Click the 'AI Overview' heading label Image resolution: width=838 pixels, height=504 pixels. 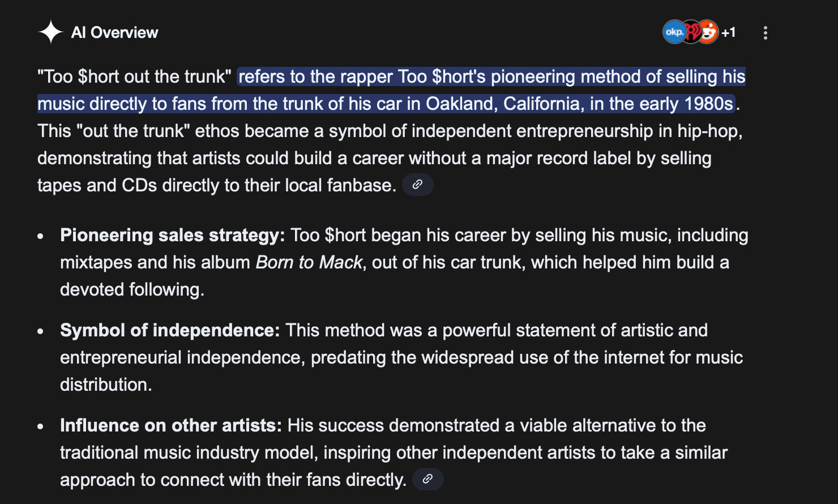[114, 33]
